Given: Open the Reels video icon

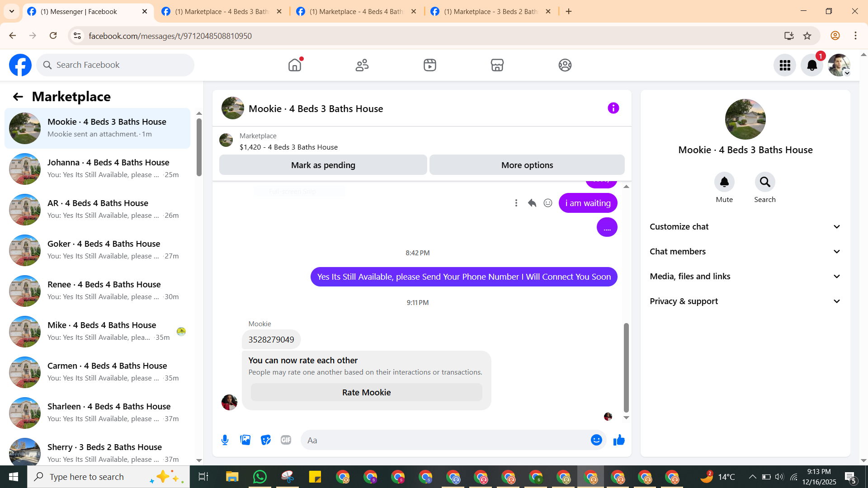Looking at the screenshot, I should [430, 65].
